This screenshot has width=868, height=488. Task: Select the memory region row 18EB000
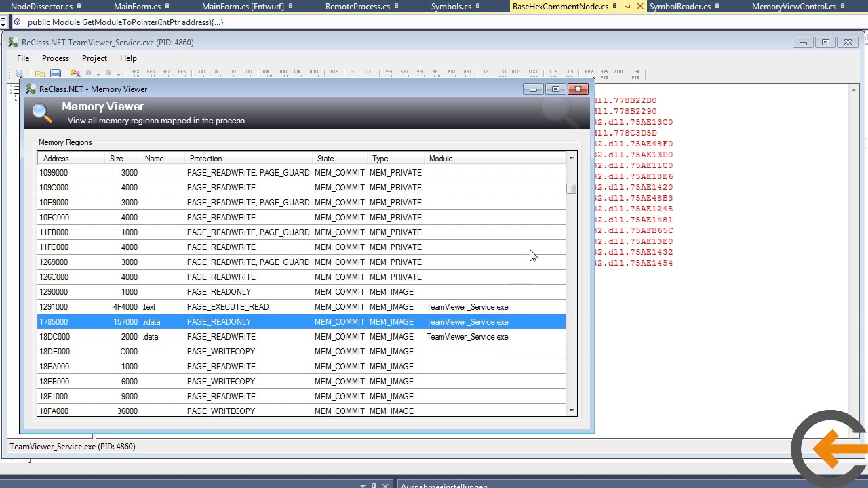point(301,382)
